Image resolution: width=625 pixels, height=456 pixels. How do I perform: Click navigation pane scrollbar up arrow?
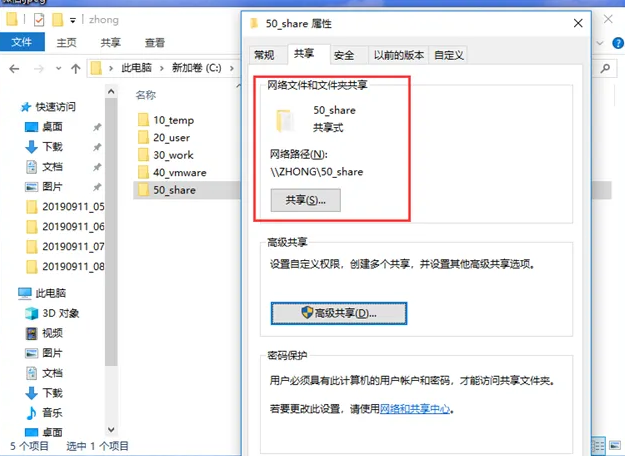tap(111, 92)
